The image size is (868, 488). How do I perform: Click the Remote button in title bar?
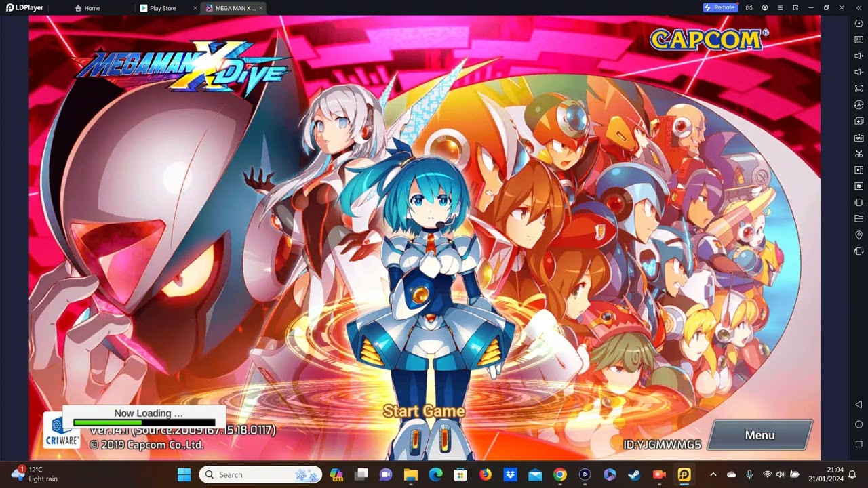click(720, 7)
